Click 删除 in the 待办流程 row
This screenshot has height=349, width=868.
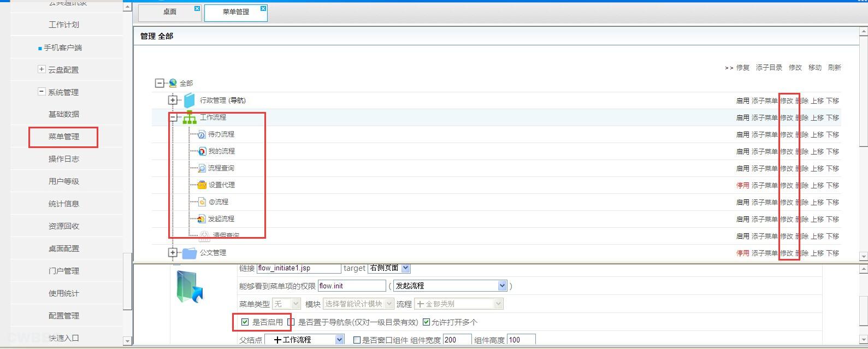point(802,135)
